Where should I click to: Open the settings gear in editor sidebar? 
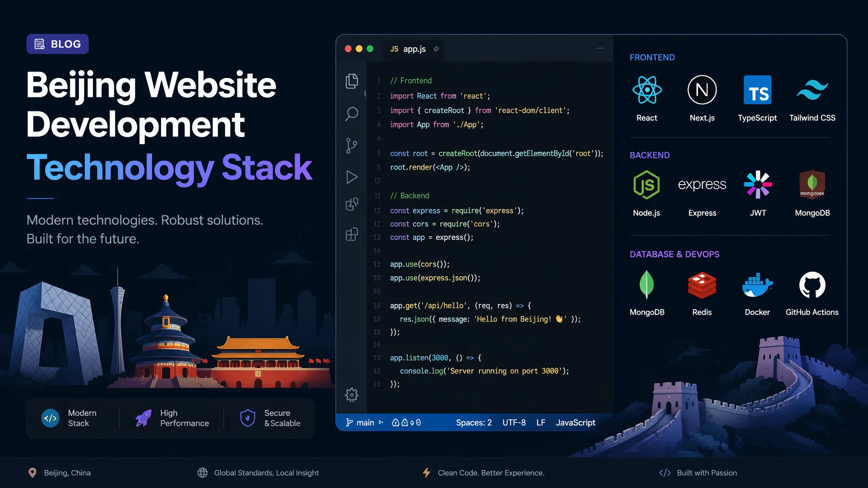(352, 395)
